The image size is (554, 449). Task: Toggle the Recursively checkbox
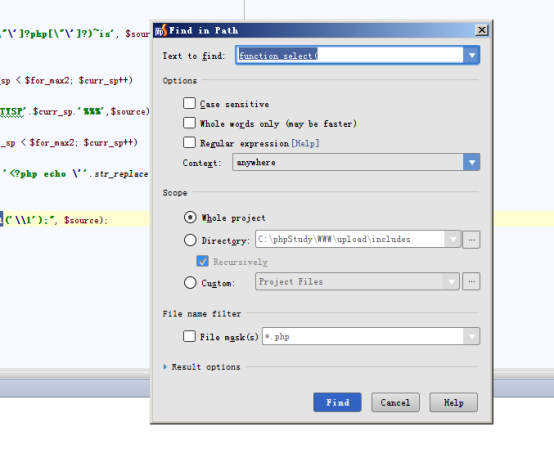click(x=202, y=261)
